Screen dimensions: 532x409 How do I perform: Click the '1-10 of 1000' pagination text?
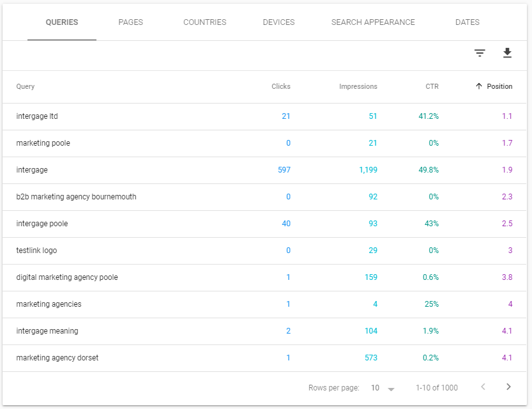(437, 388)
